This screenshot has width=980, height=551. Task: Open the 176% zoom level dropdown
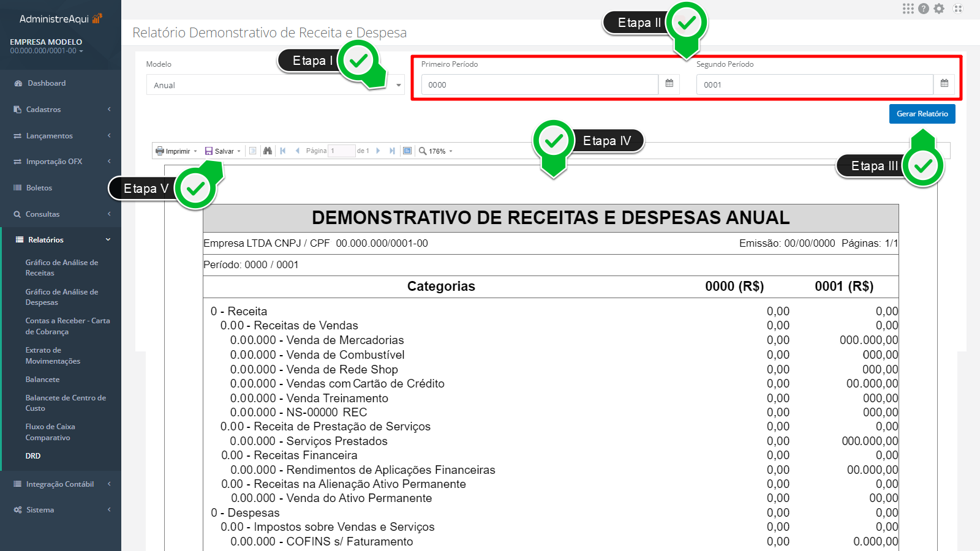[436, 151]
